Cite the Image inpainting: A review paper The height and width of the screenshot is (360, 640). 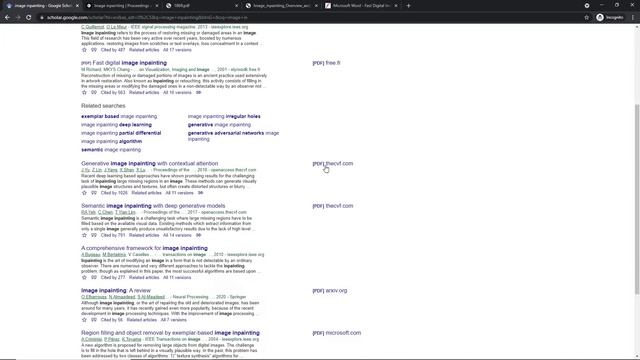click(x=94, y=320)
